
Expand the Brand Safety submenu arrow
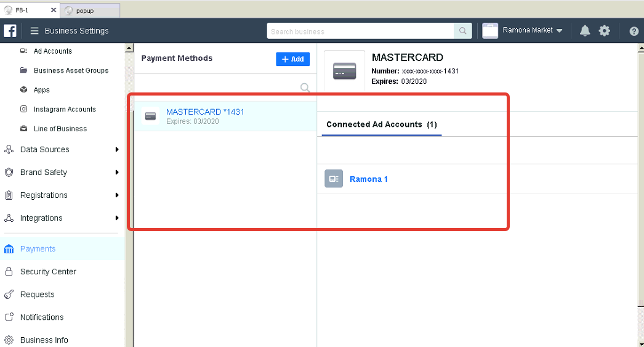tap(117, 172)
